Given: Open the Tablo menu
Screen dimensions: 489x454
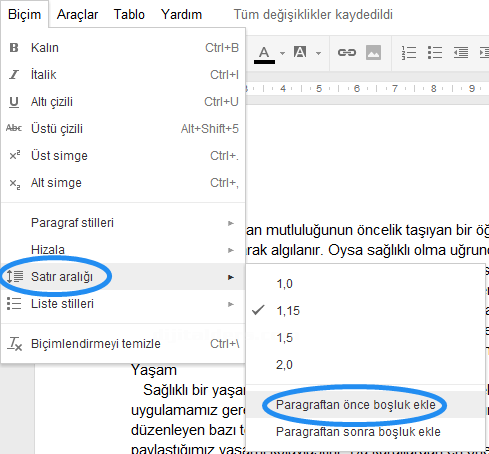Looking at the screenshot, I should tap(129, 14).
